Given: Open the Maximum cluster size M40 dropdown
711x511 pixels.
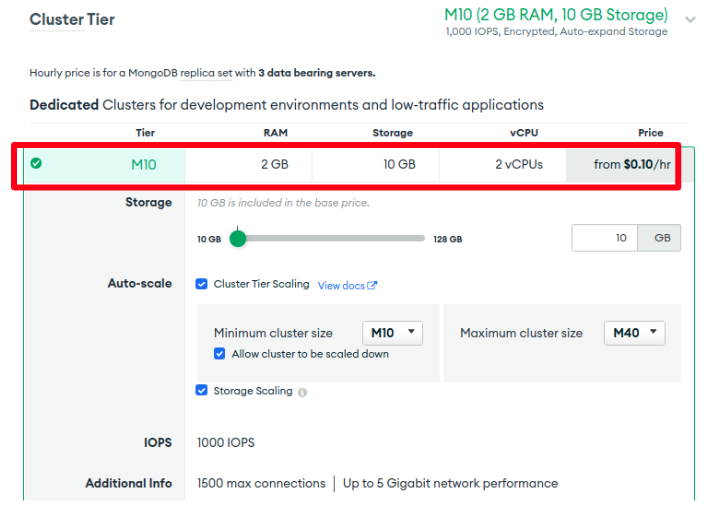Looking at the screenshot, I should [x=634, y=333].
